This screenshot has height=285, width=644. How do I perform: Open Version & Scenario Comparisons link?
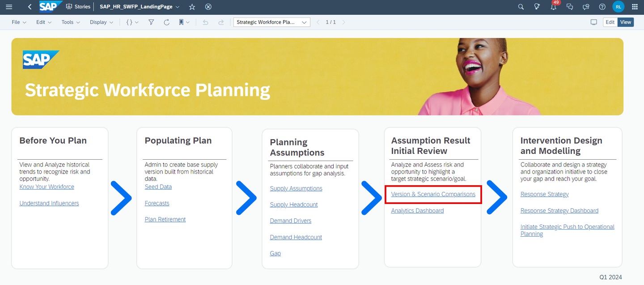[433, 194]
